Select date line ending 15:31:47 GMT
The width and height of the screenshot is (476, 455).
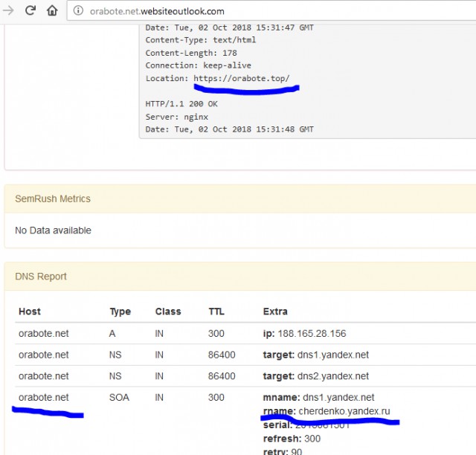[x=230, y=28]
